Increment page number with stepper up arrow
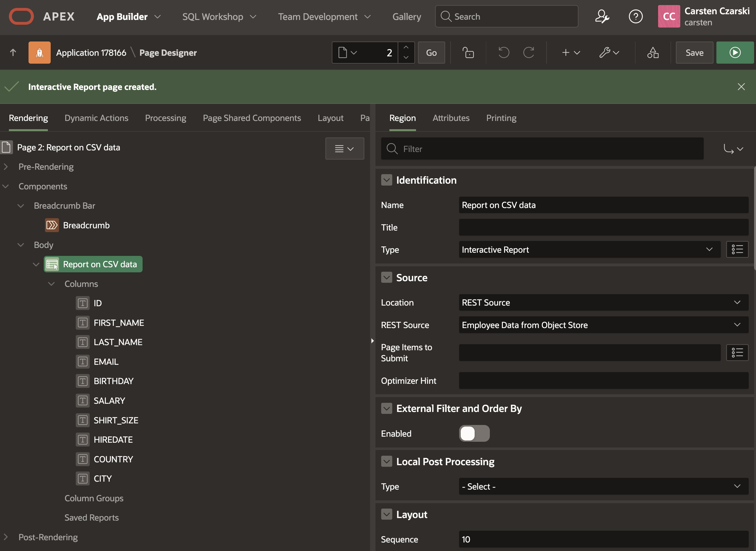 pos(406,48)
